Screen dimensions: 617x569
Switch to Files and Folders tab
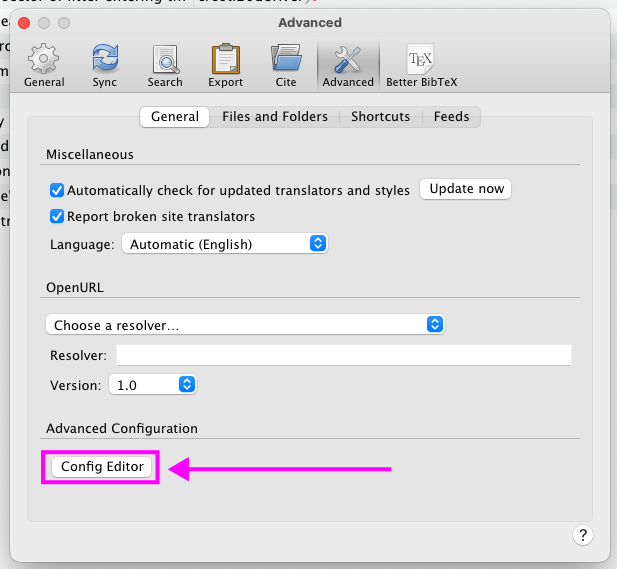pyautogui.click(x=275, y=117)
